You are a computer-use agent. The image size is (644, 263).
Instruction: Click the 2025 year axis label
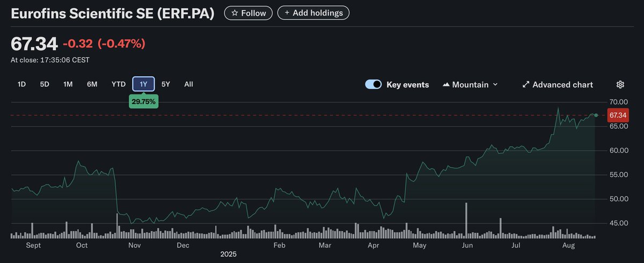tap(228, 254)
